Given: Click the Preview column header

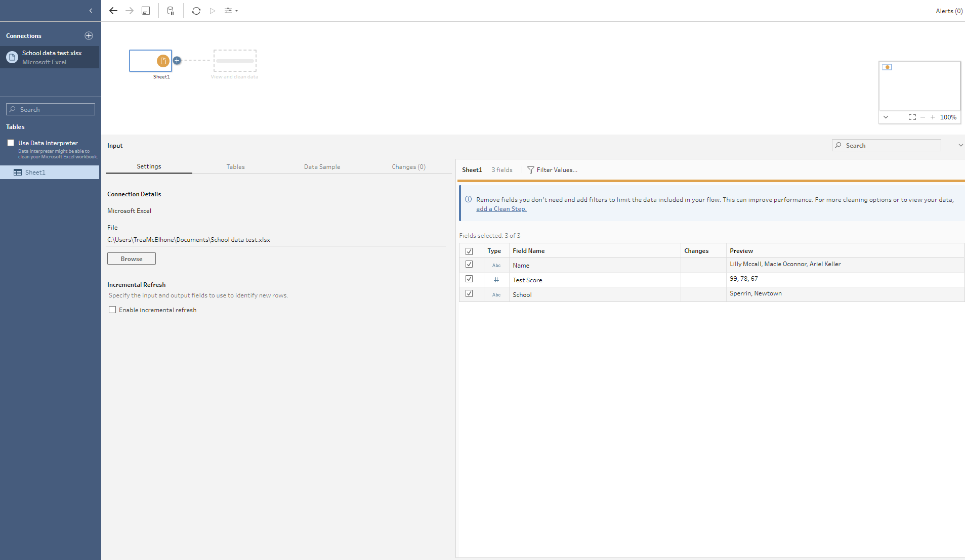Looking at the screenshot, I should 741,250.
